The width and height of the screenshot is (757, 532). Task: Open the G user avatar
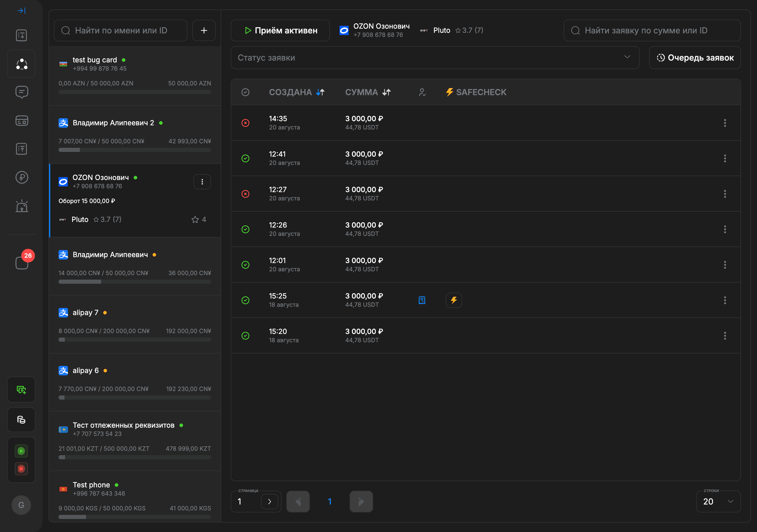(x=21, y=505)
